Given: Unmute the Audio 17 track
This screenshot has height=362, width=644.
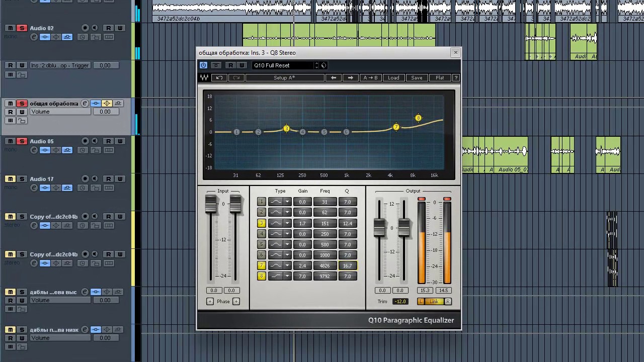Looking at the screenshot, I should (10, 179).
